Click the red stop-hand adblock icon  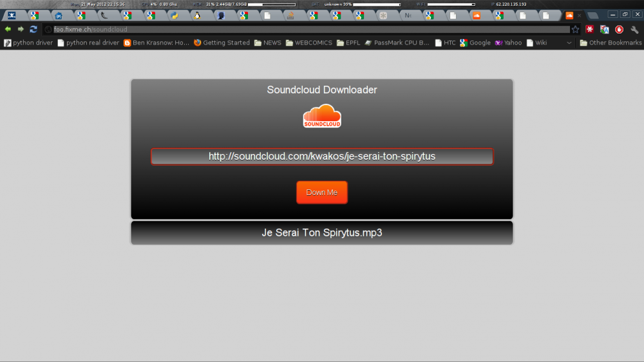tap(619, 30)
